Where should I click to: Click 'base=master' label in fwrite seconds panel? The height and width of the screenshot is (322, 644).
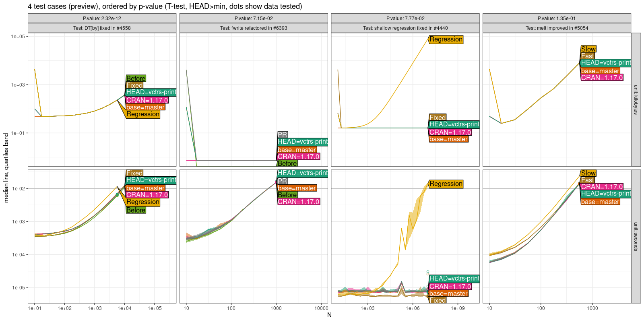pyautogui.click(x=297, y=188)
